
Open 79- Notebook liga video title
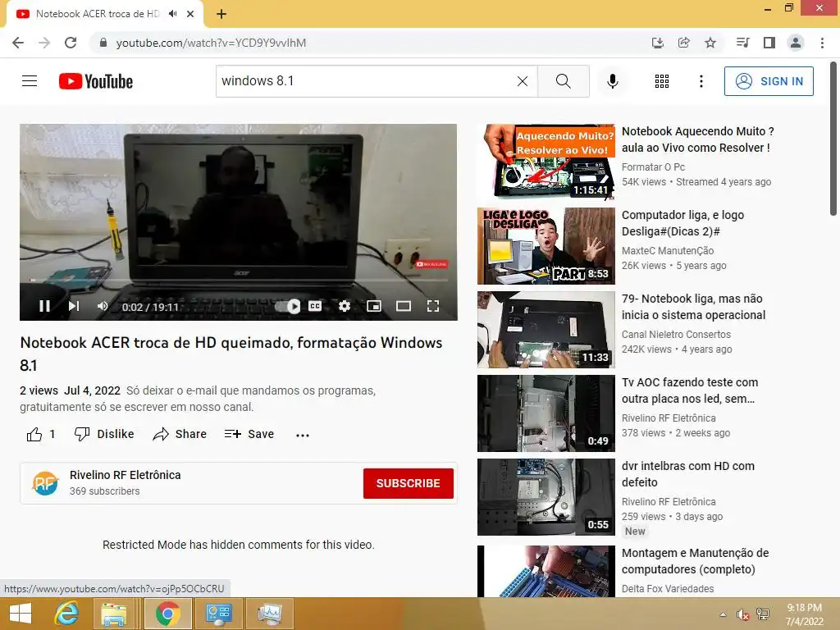coord(693,307)
